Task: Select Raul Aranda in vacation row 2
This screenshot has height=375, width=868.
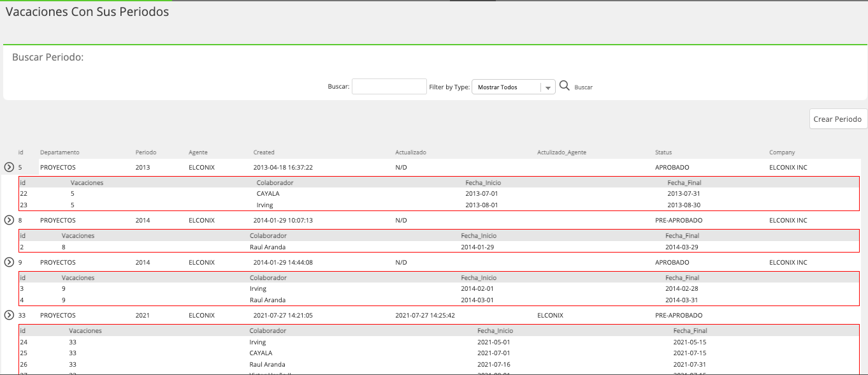Action: click(268, 247)
